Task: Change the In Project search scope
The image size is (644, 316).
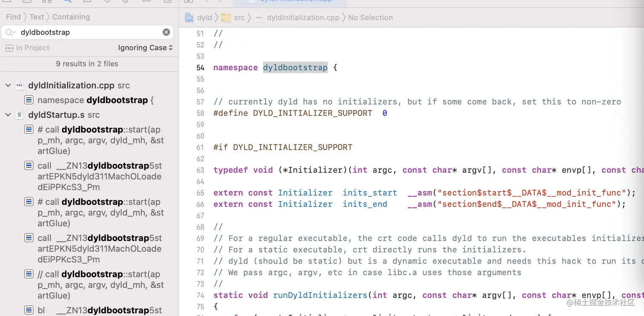Action: coord(27,48)
